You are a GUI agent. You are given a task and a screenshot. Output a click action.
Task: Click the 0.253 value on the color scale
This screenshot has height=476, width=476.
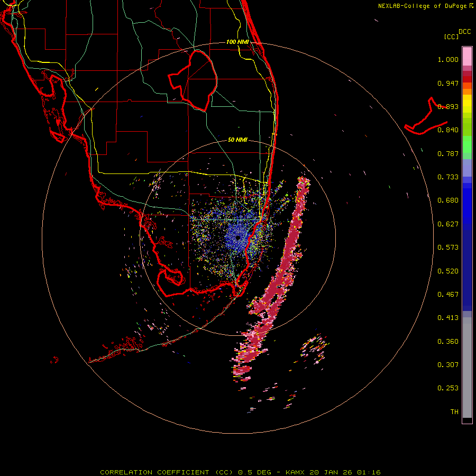[x=448, y=388]
